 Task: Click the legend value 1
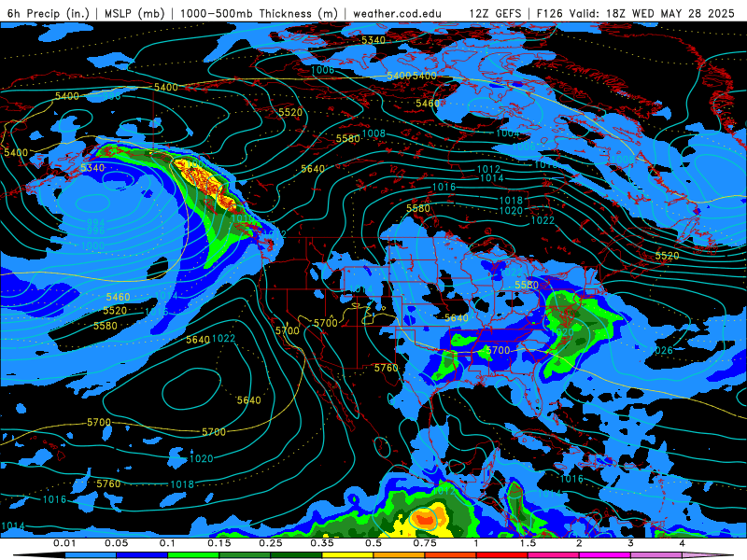point(476,543)
